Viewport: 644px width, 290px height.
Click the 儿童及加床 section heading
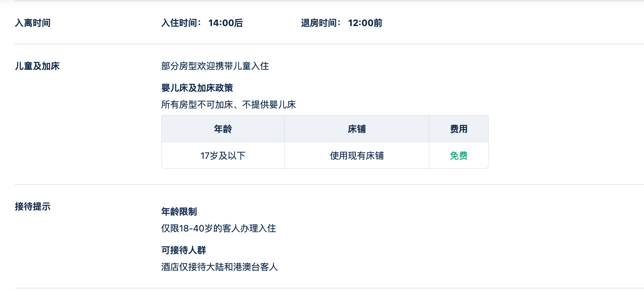[37, 66]
